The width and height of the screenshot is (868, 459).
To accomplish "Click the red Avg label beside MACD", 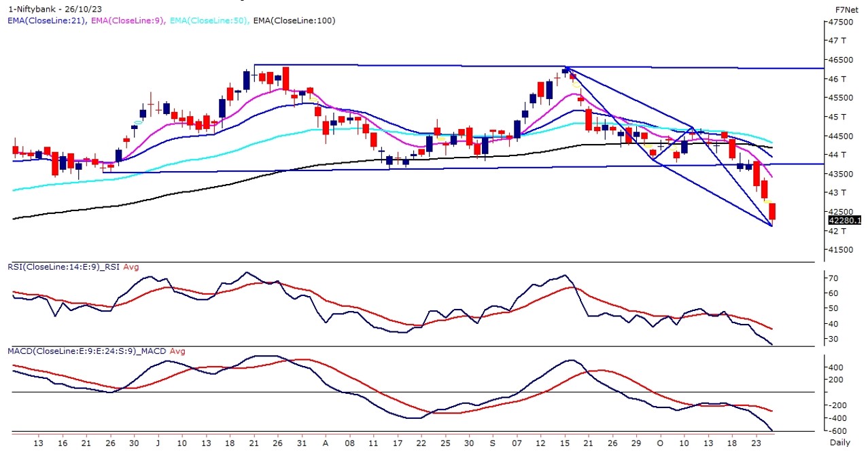I will 177,351.
